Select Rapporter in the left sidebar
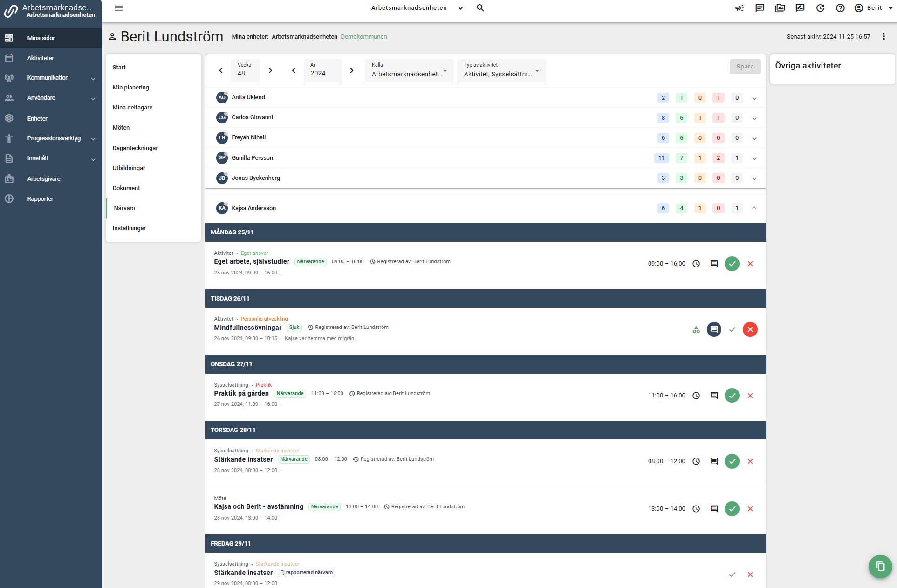 pyautogui.click(x=40, y=199)
